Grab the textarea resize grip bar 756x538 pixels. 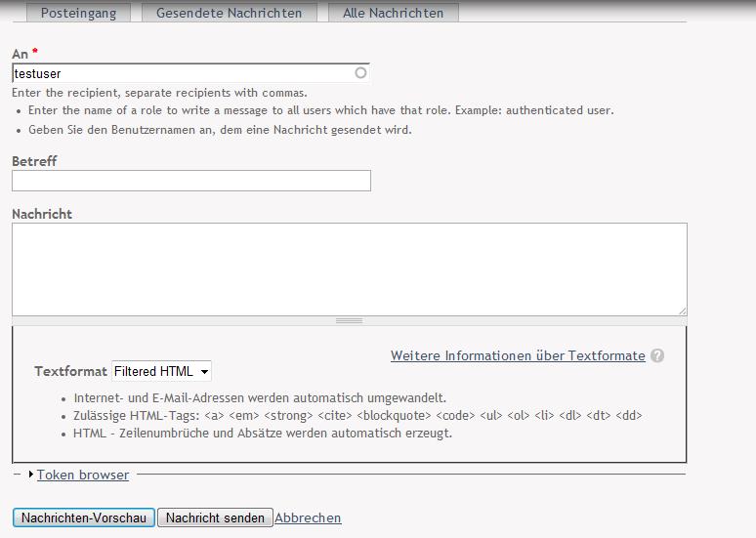coord(349,320)
